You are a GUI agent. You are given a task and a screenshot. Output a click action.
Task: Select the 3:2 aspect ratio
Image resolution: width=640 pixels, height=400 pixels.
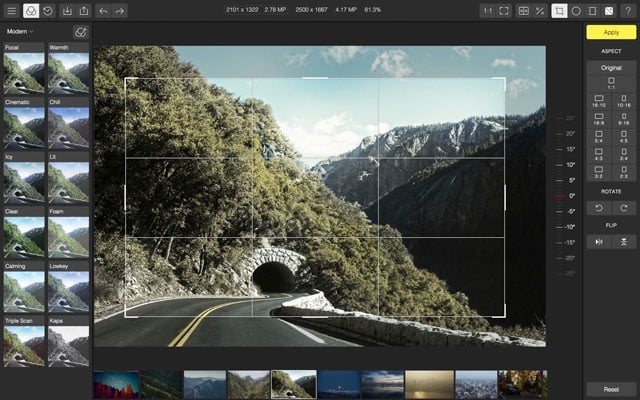click(599, 172)
